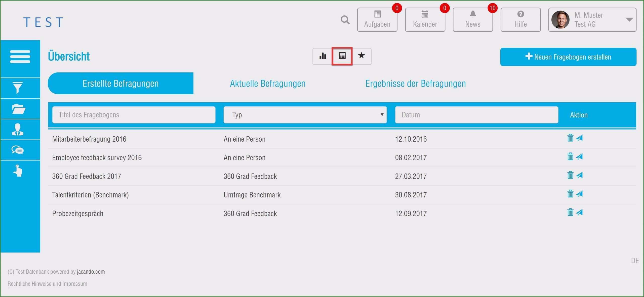The height and width of the screenshot is (297, 644).
Task: Delete the Talentkriterien (Benchmark) questionnaire
Action: click(570, 194)
